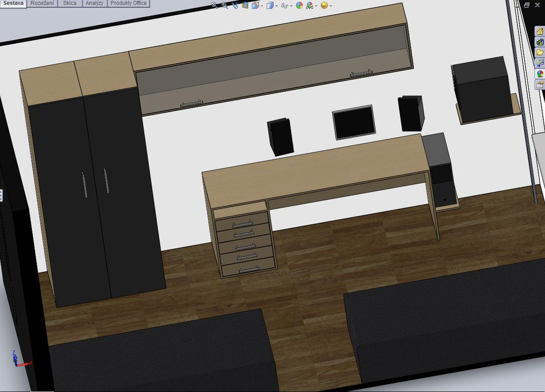Click the Display Style cube icon

click(270, 5)
